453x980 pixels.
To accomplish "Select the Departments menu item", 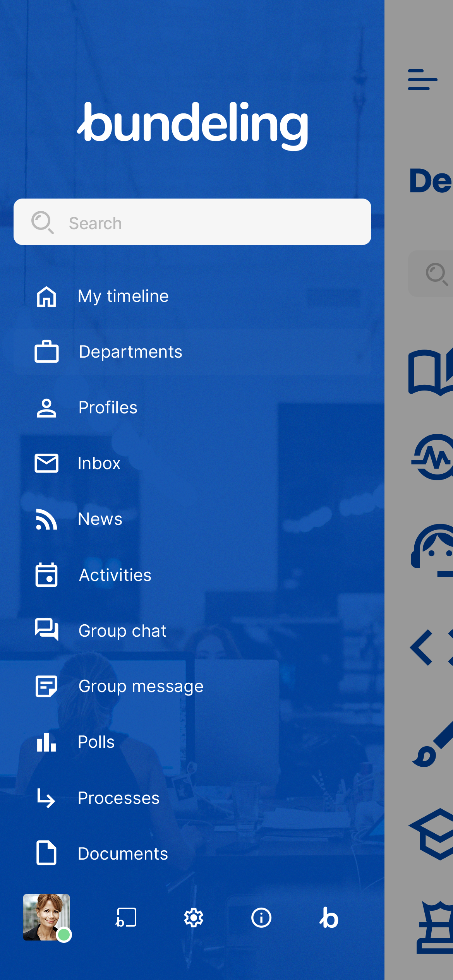I will 192,352.
